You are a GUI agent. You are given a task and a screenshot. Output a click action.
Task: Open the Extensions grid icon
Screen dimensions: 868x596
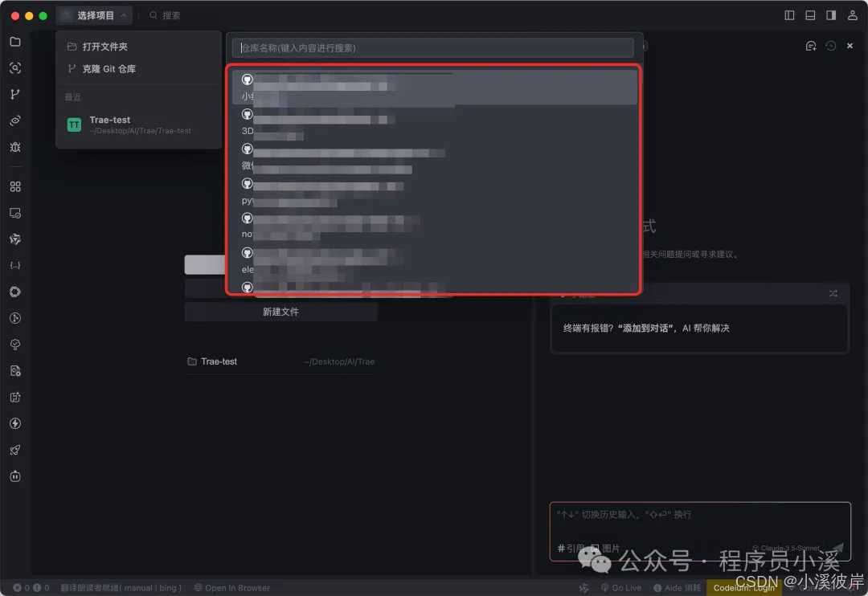pyautogui.click(x=15, y=186)
